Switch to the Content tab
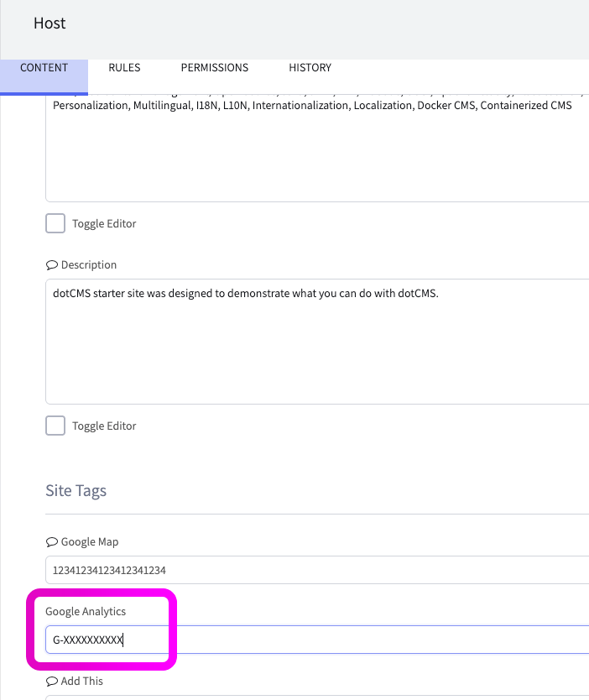 (x=44, y=68)
